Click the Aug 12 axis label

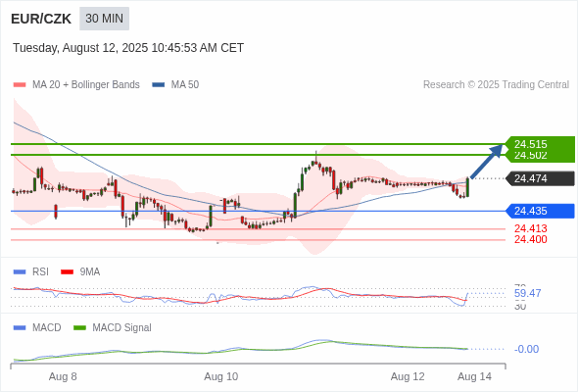pos(408,376)
